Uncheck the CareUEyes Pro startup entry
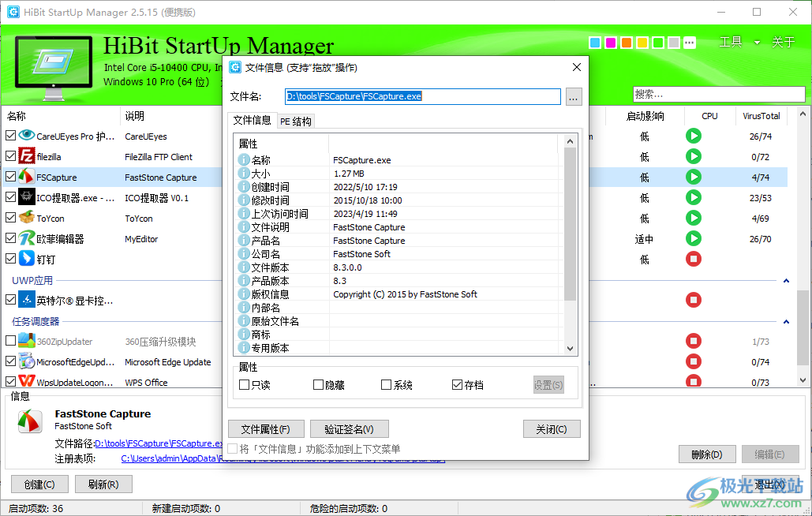 pyautogui.click(x=10, y=136)
